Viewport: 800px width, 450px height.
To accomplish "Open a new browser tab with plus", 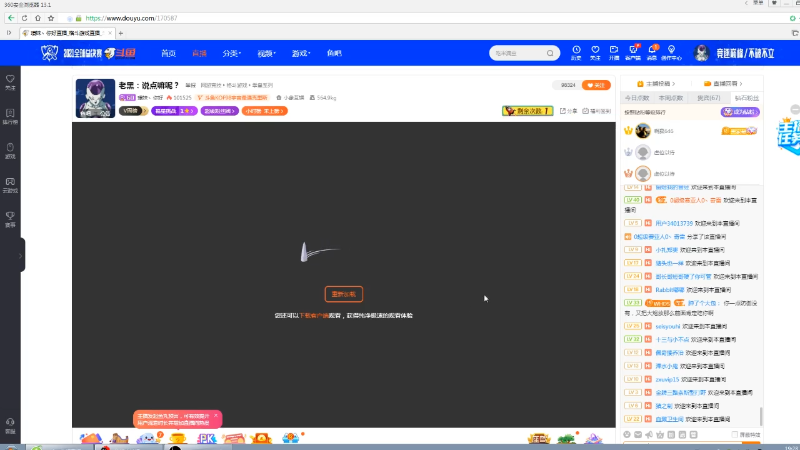I will pyautogui.click(x=121, y=33).
